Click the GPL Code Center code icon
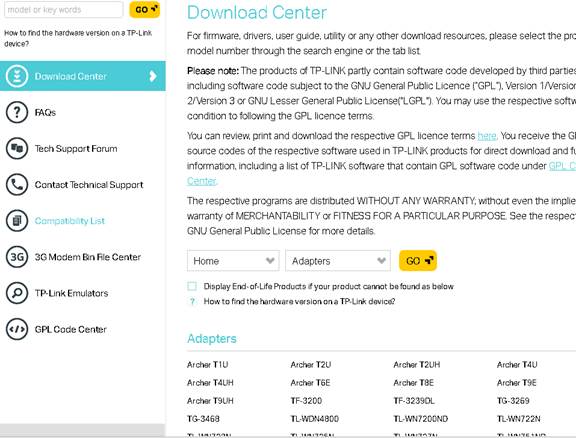This screenshot has width=576, height=438. [17, 329]
